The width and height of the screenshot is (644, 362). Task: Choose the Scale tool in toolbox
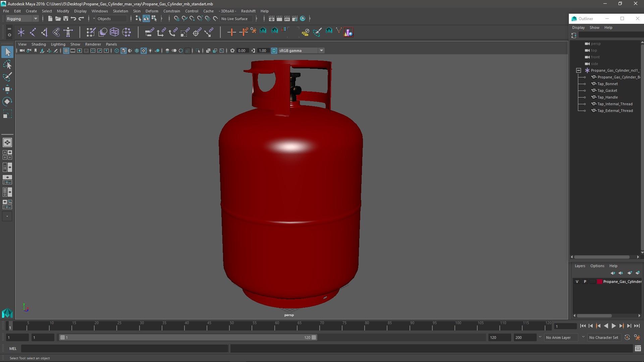click(7, 114)
